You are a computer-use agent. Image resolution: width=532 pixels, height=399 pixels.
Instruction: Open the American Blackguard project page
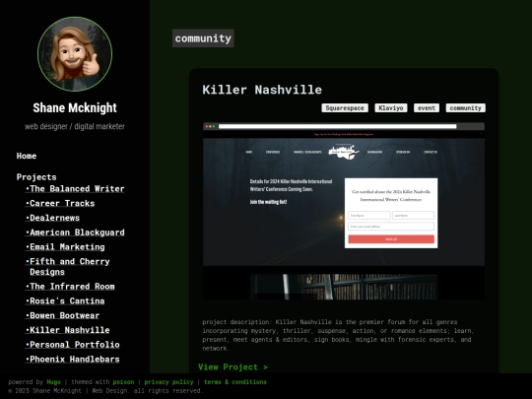tap(75, 233)
